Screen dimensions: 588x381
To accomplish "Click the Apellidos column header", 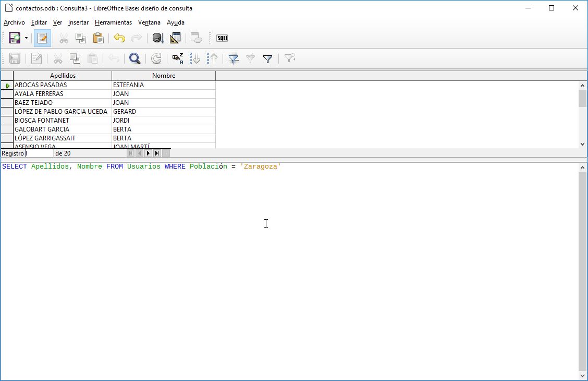I will 63,76.
